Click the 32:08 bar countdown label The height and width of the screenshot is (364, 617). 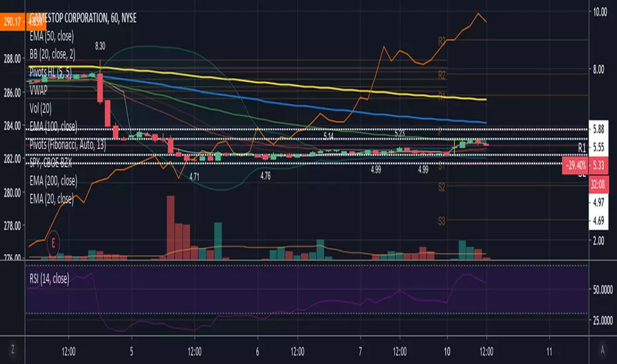pos(598,185)
